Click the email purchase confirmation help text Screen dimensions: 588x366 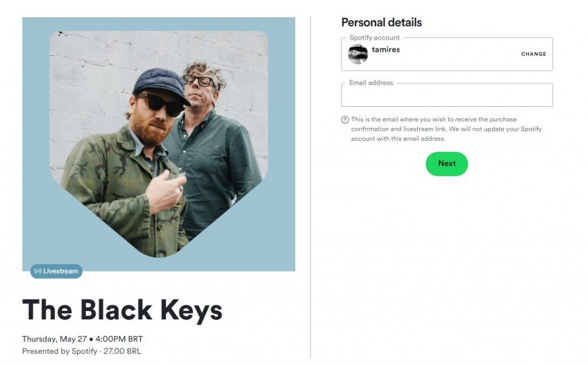click(x=446, y=129)
